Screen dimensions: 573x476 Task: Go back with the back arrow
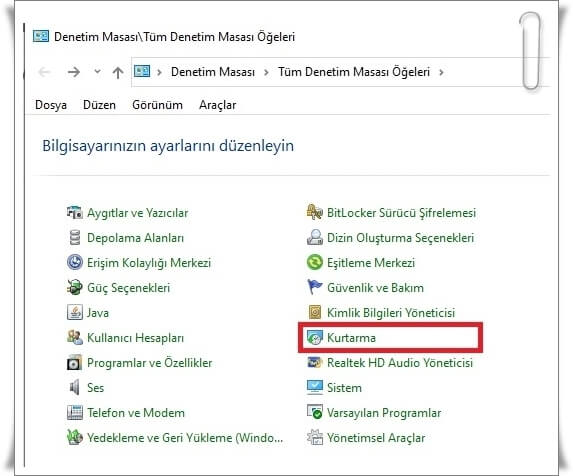[x=45, y=72]
